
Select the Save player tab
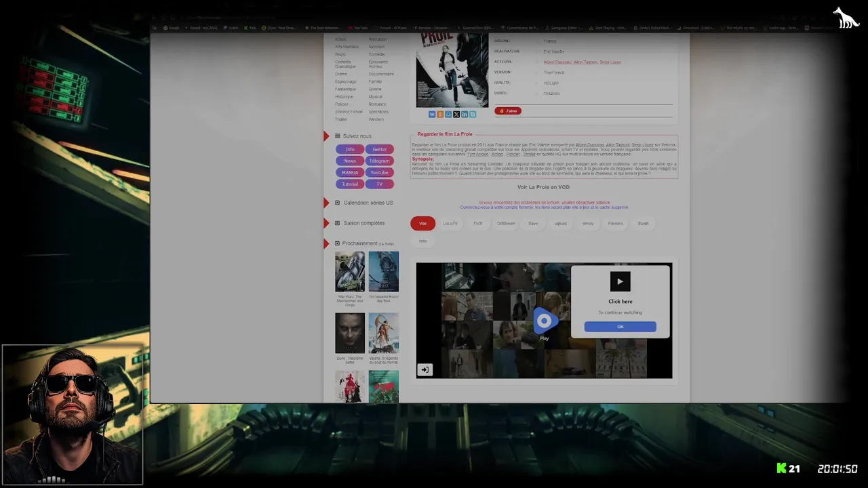533,223
